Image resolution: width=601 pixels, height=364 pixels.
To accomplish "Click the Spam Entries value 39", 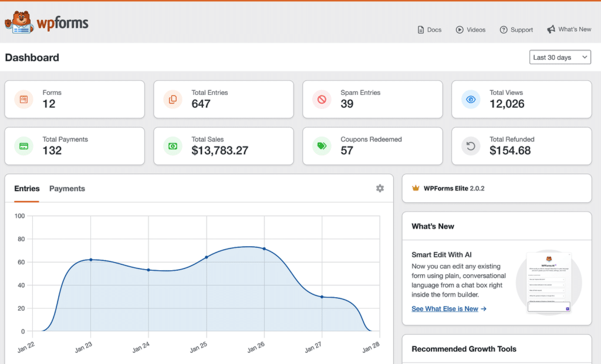I will point(347,104).
